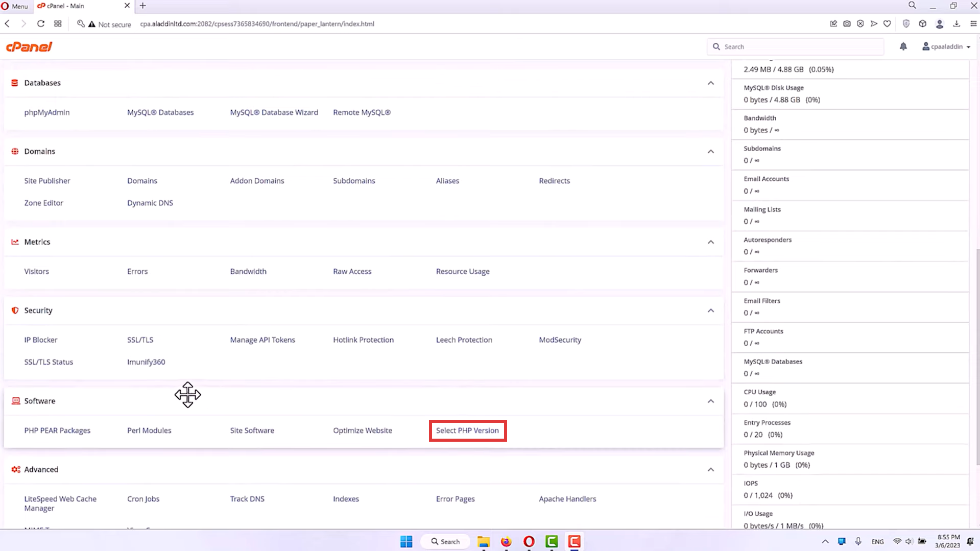This screenshot has height=551, width=980.
Task: Open PHP PEAR Packages
Action: [x=57, y=430]
